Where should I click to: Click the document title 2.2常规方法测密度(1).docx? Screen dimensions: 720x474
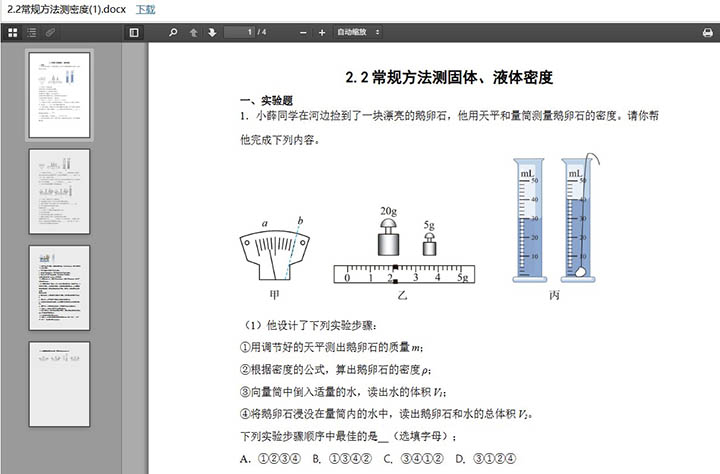pos(67,9)
